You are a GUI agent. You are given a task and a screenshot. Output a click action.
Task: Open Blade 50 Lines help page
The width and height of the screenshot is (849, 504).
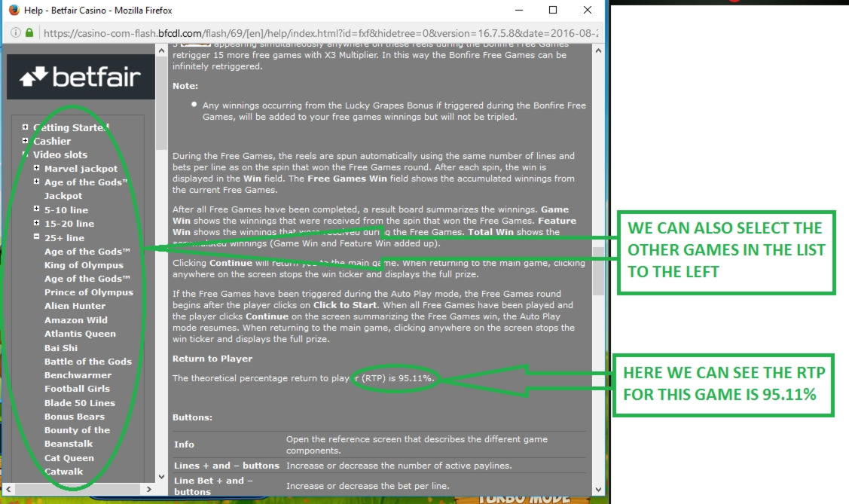[80, 403]
